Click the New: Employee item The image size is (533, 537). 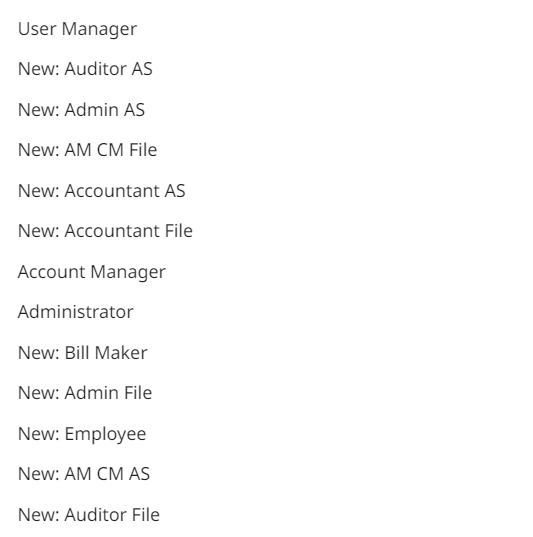pos(82,434)
